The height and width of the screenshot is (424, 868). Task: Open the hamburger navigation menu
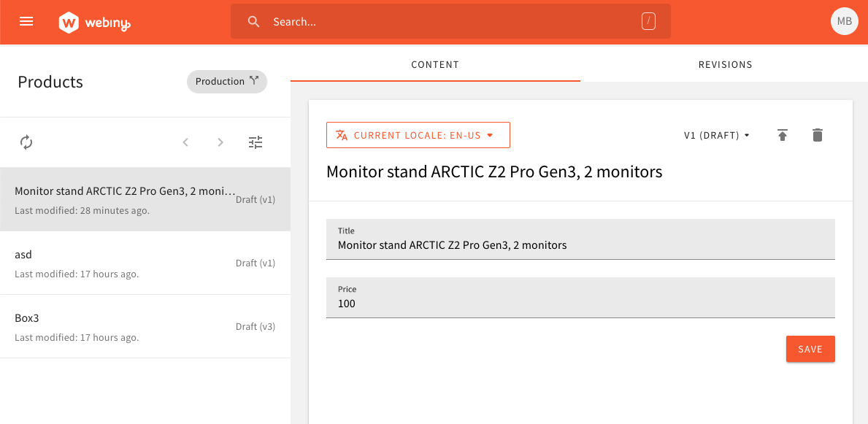click(x=26, y=21)
